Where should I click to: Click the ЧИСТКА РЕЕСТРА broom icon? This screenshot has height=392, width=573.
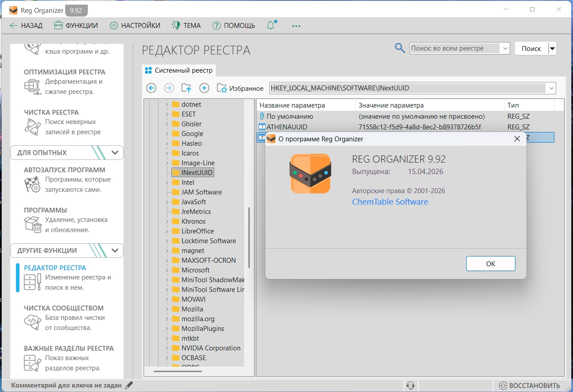[x=32, y=127]
